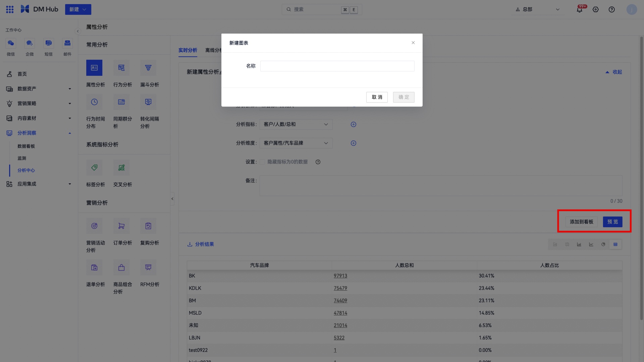This screenshot has height=362, width=644.
Task: Select the 漏斗分析 funnel icon
Action: tap(148, 68)
